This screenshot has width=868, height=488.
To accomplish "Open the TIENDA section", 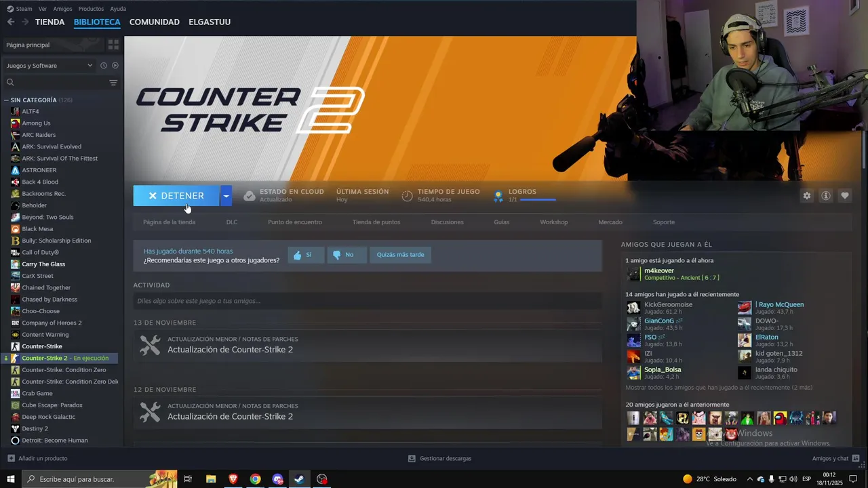I will click(50, 22).
